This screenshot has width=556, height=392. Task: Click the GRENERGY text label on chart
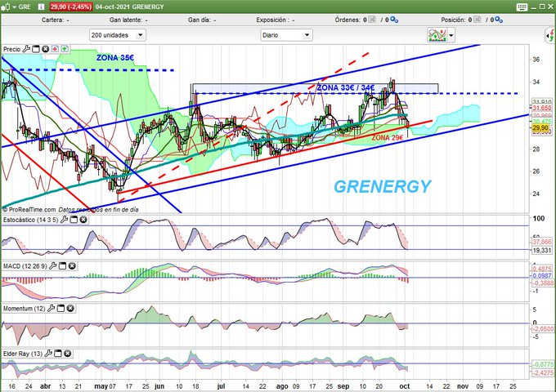click(x=383, y=186)
